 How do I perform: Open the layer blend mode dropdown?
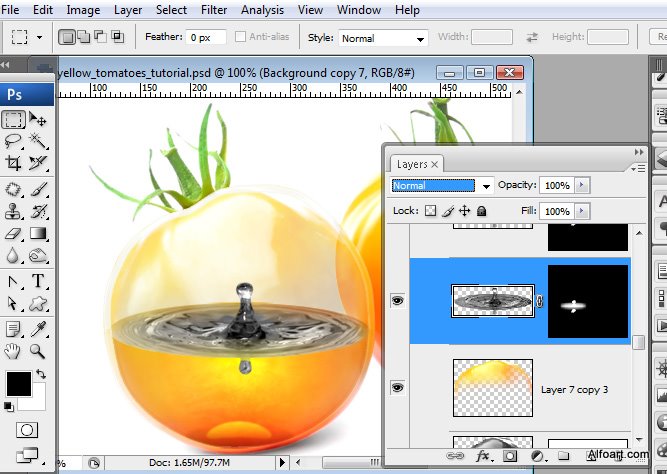[486, 186]
